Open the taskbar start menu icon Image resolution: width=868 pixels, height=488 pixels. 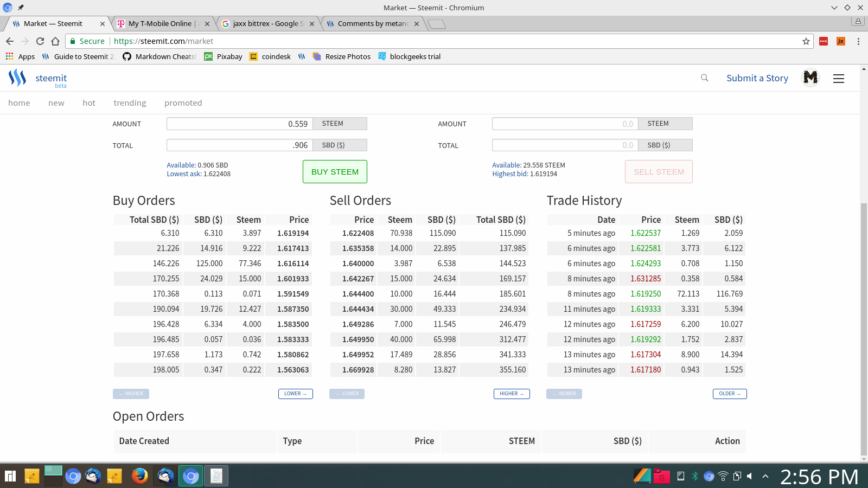(10, 476)
